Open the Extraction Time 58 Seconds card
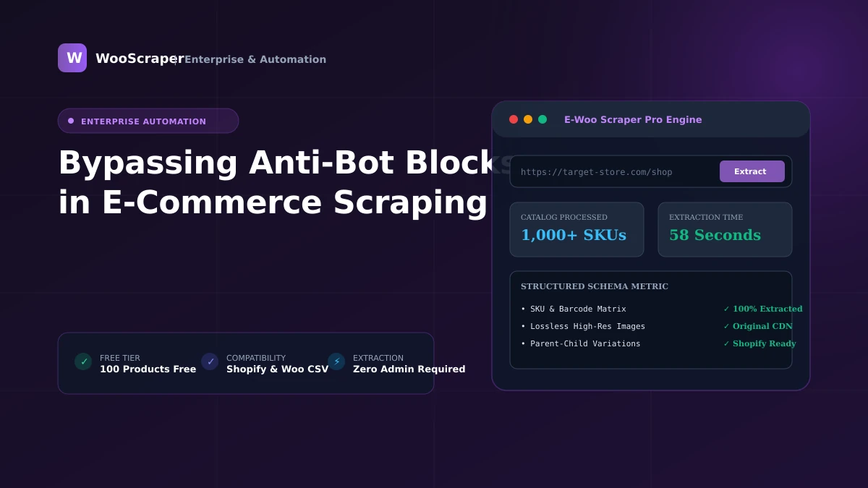This screenshot has width=868, height=488. click(x=725, y=229)
